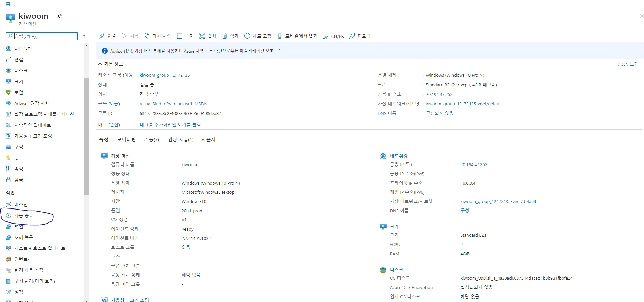Click the 태그 (편집) edit link

114,125
